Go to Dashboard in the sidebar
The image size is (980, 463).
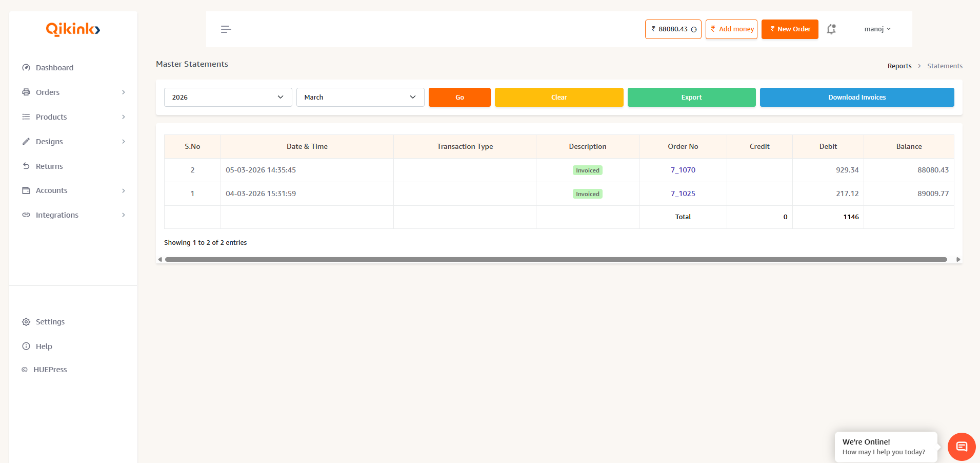tap(54, 68)
